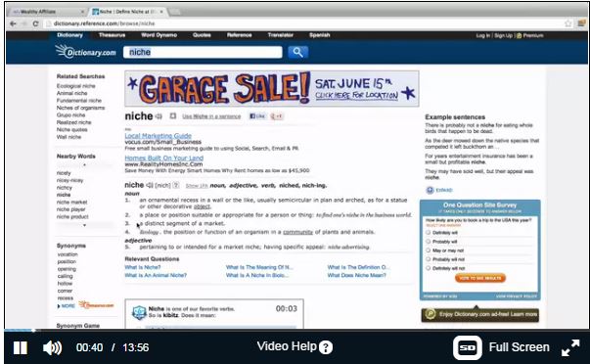Show more synonyms with MORE arrow
The image size is (590, 364).
[x=67, y=306]
